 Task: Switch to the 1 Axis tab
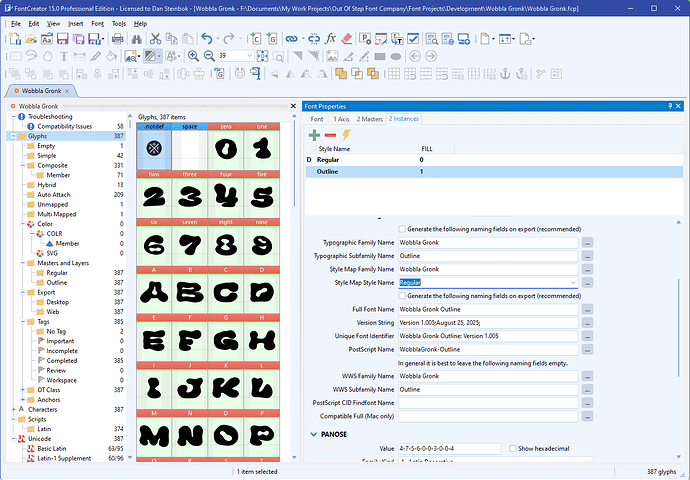[341, 119]
